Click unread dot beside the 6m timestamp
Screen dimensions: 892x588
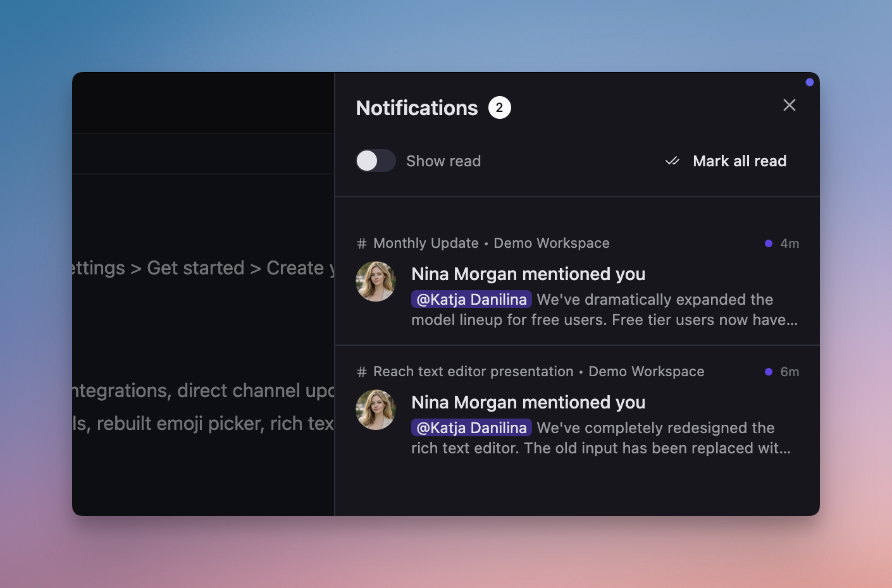pos(769,372)
